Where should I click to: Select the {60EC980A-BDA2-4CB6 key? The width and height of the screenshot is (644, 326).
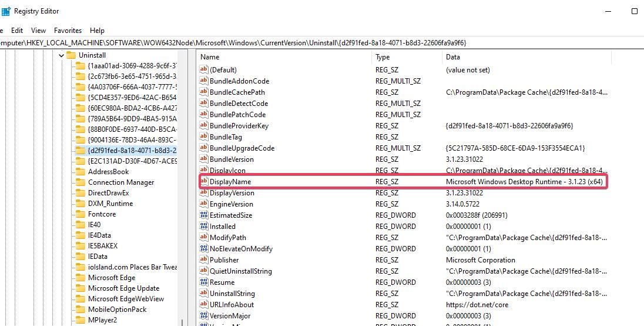pos(132,108)
